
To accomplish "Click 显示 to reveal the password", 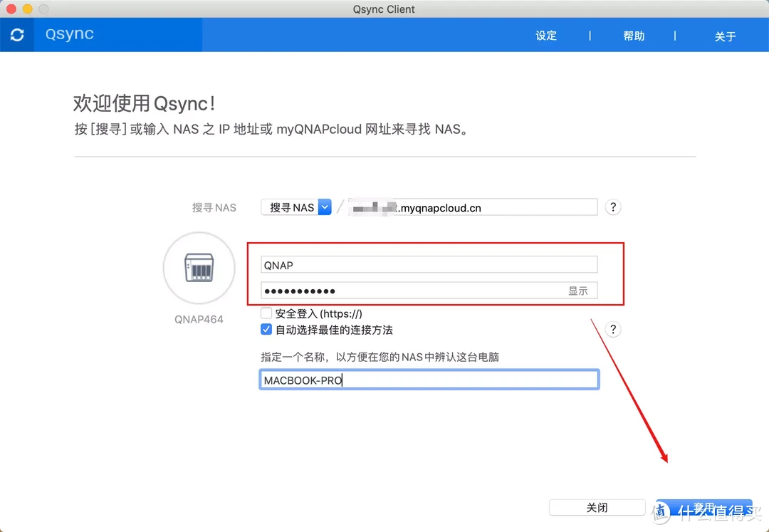I will 577,291.
